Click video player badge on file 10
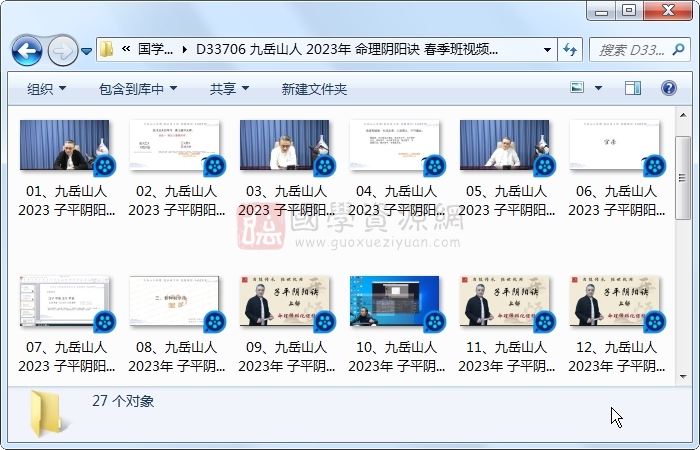The width and height of the screenshot is (700, 450). (435, 322)
